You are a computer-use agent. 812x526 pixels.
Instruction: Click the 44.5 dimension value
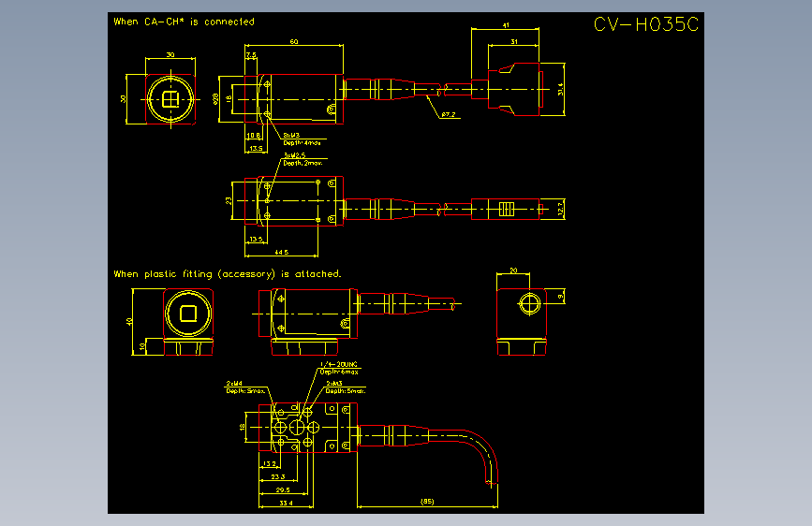281,252
